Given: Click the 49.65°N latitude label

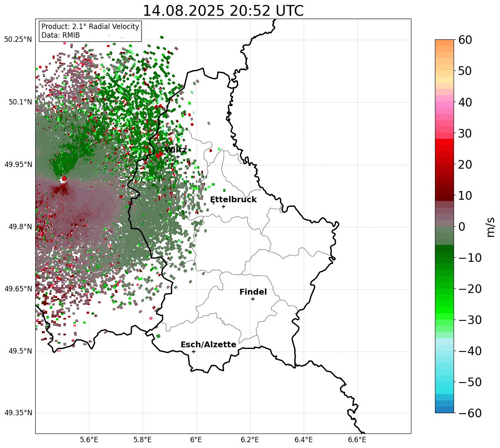Looking at the screenshot, I should pos(18,289).
